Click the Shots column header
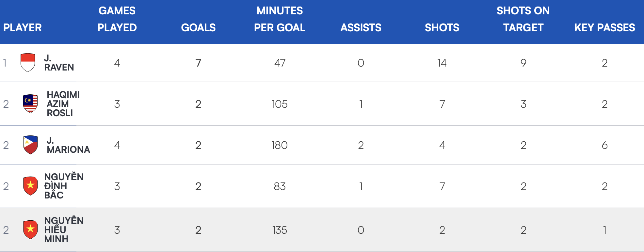The width and height of the screenshot is (644, 252). [442, 27]
